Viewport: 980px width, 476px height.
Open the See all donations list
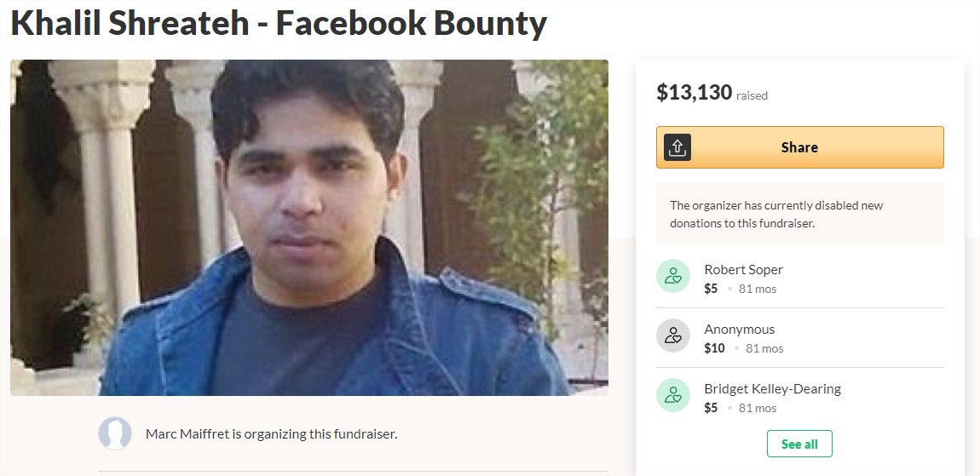tap(798, 444)
